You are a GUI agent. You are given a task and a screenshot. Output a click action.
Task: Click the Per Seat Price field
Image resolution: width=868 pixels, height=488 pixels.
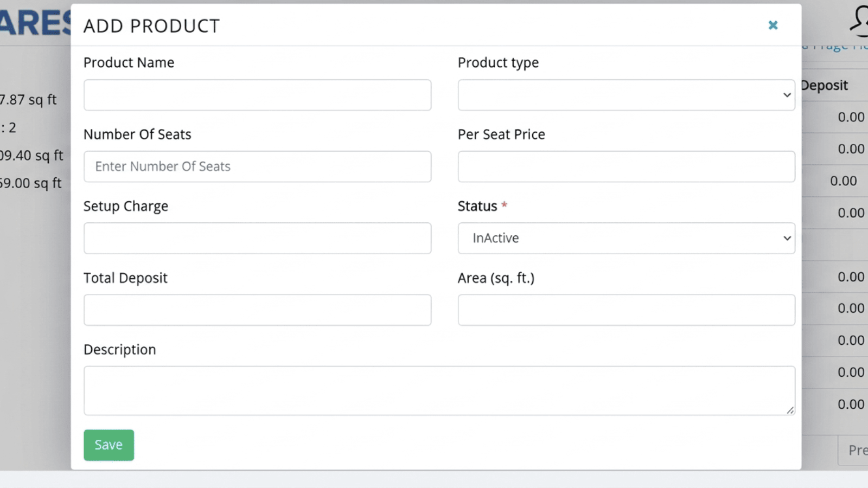626,166
